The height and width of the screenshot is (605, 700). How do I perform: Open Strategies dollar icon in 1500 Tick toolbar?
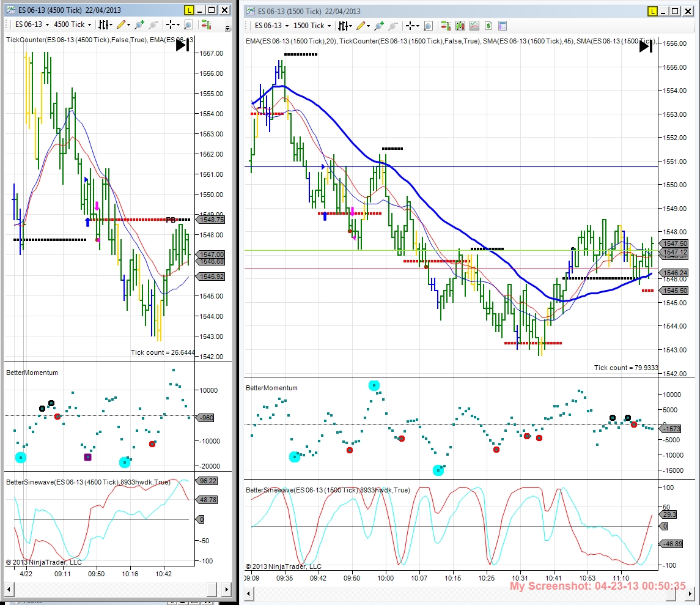click(488, 26)
